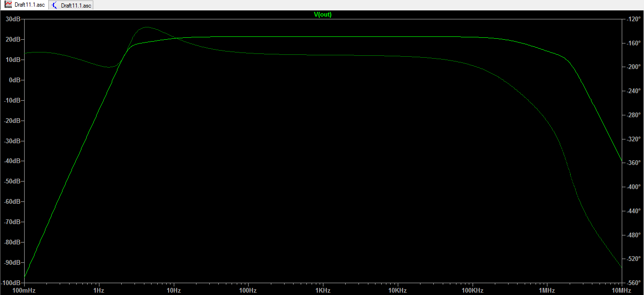Screen dimensions: 644x295
Task: Click the -30dB left axis label
Action: 12,141
